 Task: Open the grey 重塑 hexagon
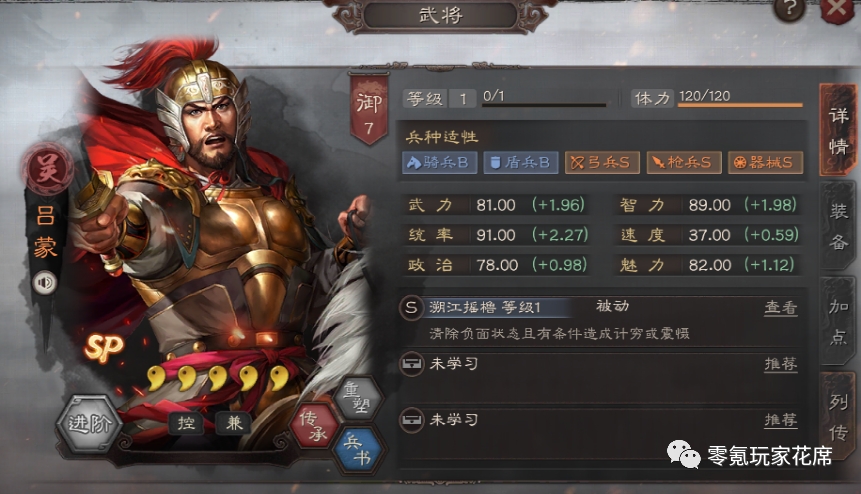point(358,398)
